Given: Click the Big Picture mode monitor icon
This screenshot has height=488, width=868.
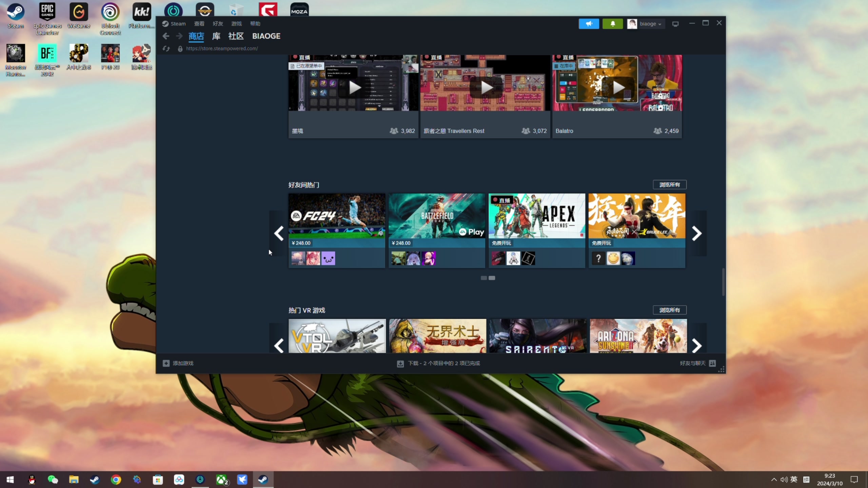Looking at the screenshot, I should tap(675, 24).
